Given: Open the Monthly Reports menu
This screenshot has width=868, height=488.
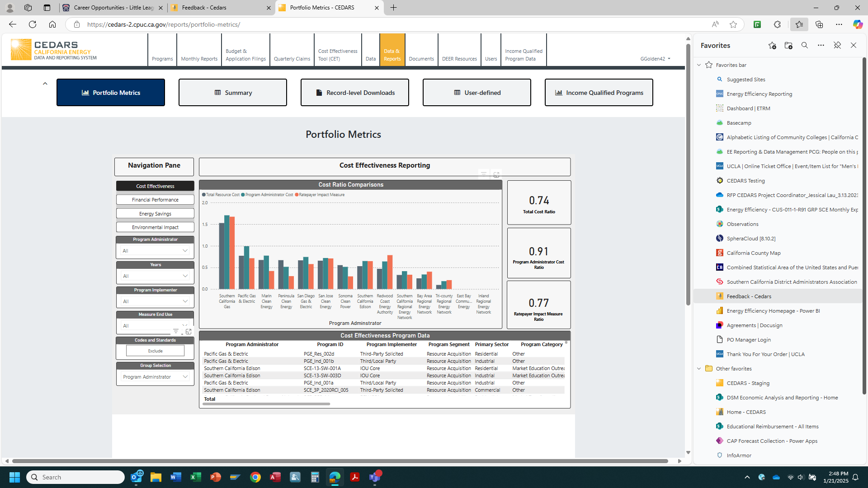Looking at the screenshot, I should (199, 59).
